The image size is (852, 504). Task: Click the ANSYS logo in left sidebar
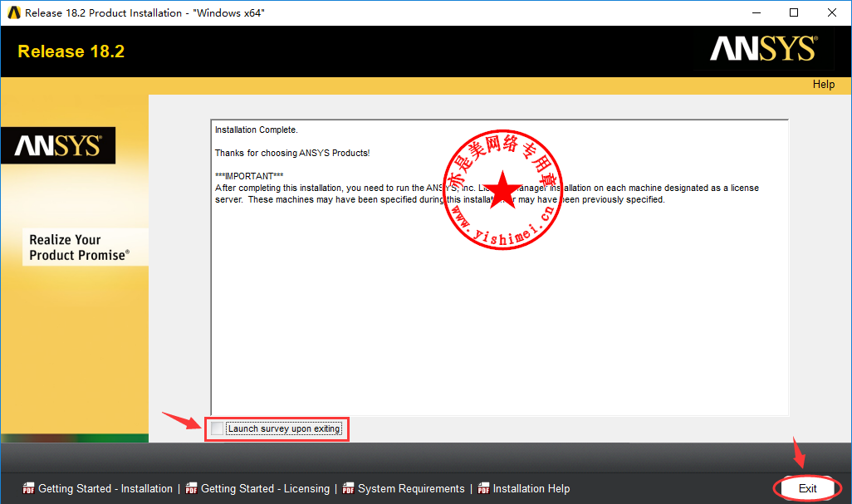(58, 145)
